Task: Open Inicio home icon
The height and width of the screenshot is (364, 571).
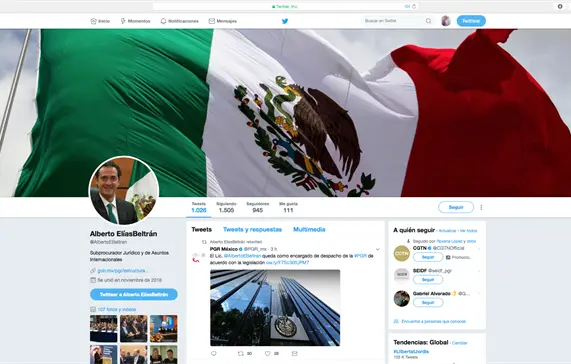Action: 94,21
